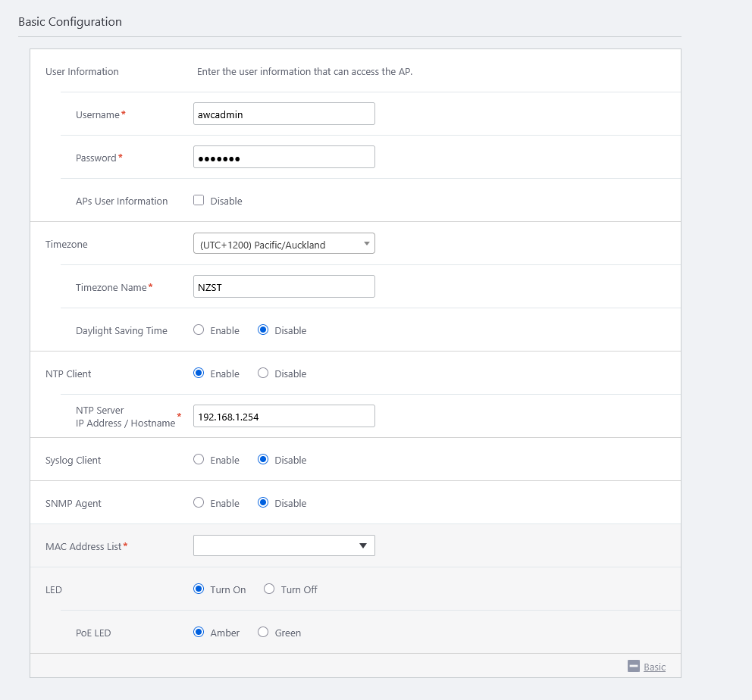Select Disable for Daylight Saving Time

(263, 330)
